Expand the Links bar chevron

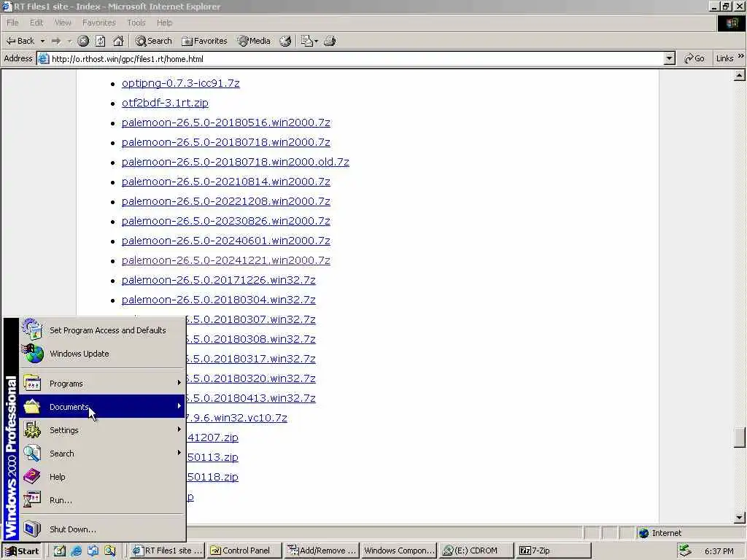pos(741,56)
